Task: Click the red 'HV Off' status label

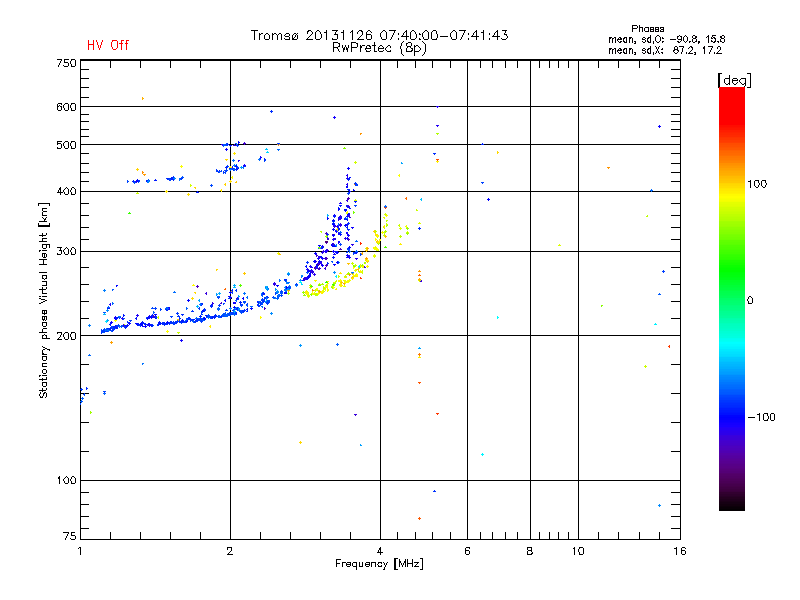Action: (x=108, y=45)
